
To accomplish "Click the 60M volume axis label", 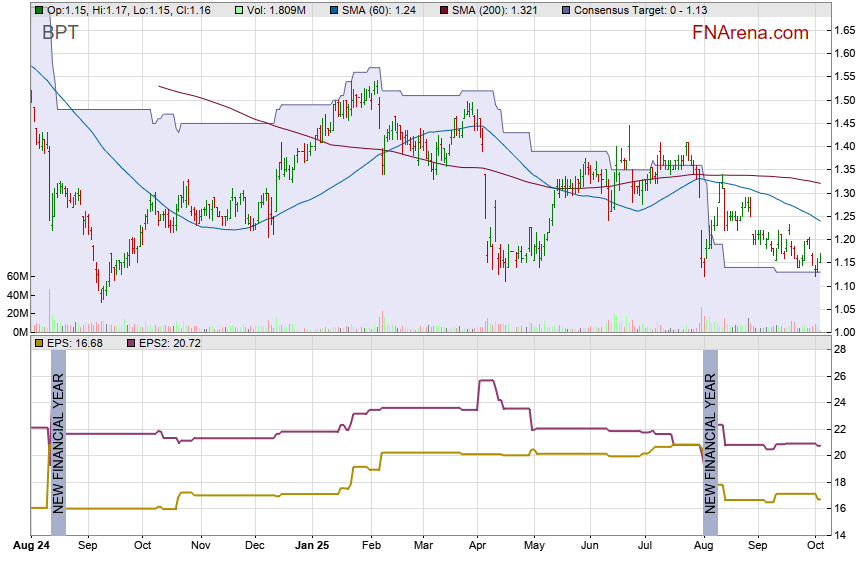I will pyautogui.click(x=16, y=276).
